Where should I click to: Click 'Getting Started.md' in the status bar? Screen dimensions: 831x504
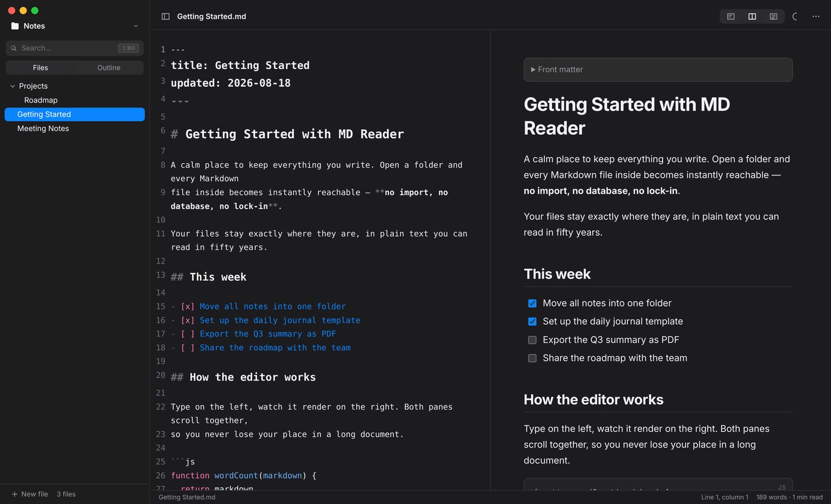coord(187,497)
